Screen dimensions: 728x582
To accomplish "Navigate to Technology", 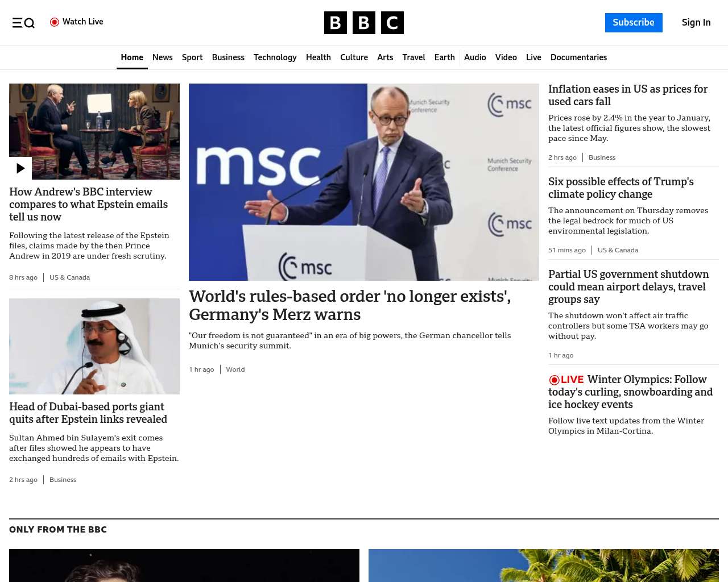I will (275, 57).
